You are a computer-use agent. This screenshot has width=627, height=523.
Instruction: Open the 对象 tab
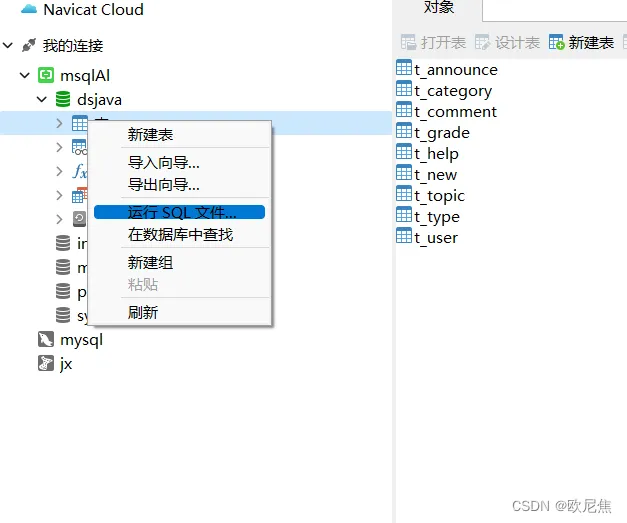439,8
